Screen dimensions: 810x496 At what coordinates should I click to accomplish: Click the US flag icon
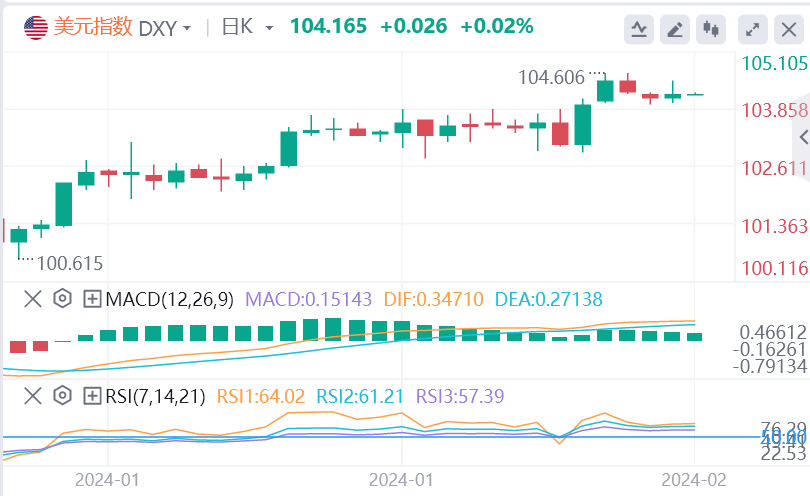click(36, 28)
